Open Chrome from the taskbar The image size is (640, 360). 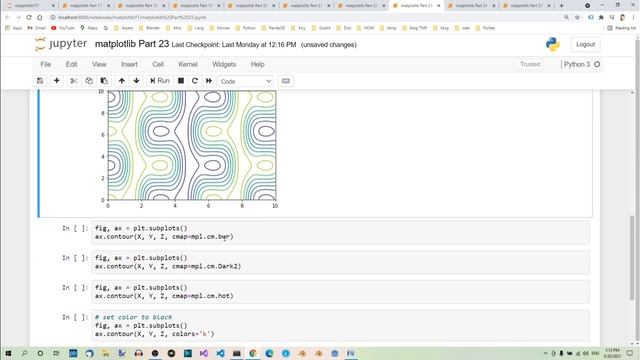click(253, 353)
